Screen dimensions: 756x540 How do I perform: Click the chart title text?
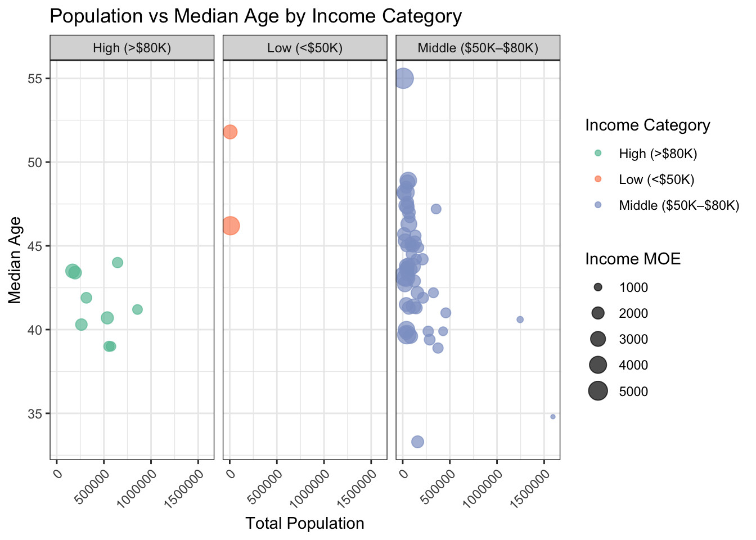click(x=256, y=16)
